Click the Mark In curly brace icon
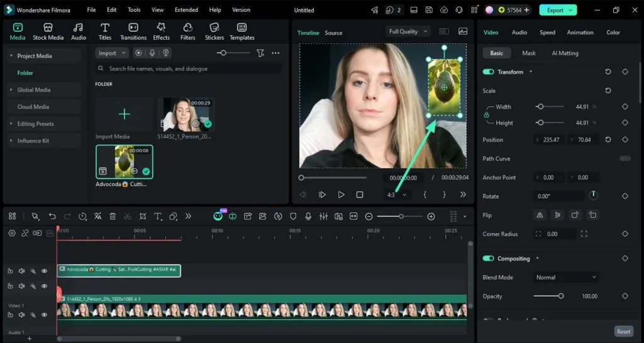This screenshot has width=644, height=343. pos(425,195)
